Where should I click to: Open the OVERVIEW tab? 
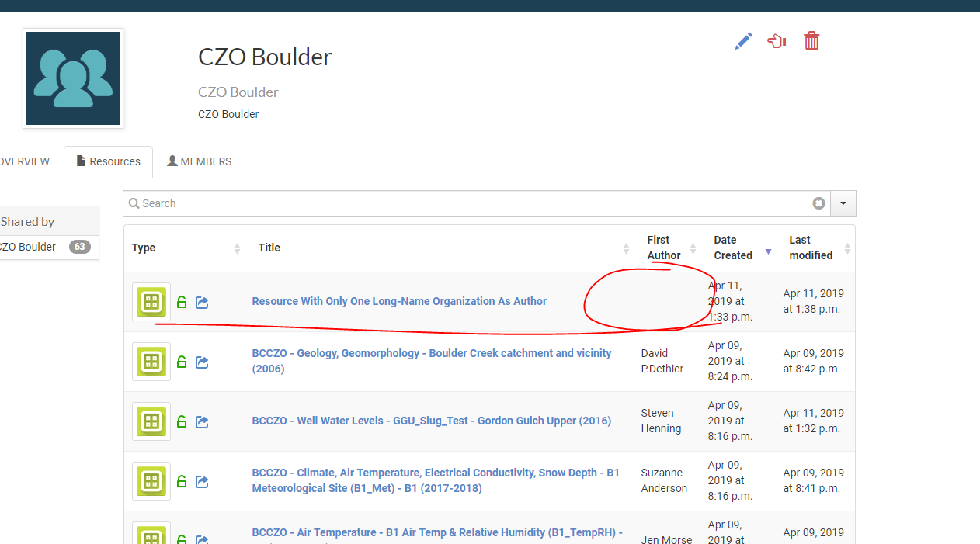point(23,161)
